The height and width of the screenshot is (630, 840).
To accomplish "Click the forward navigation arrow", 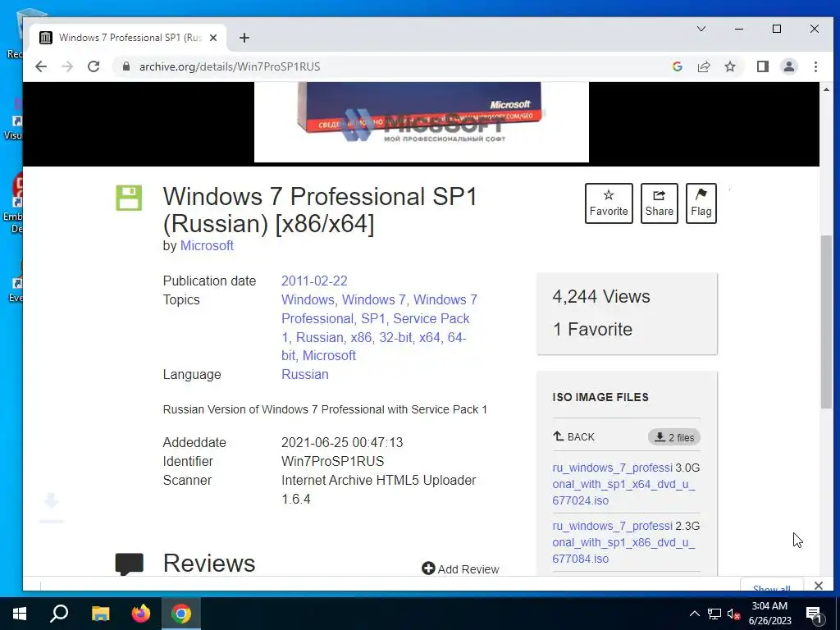I will pos(67,66).
